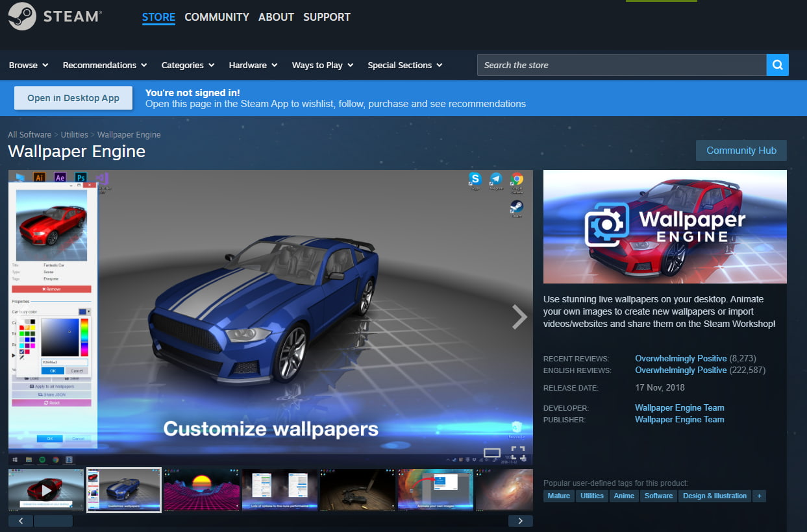Open the Recommendations dropdown

(x=105, y=65)
